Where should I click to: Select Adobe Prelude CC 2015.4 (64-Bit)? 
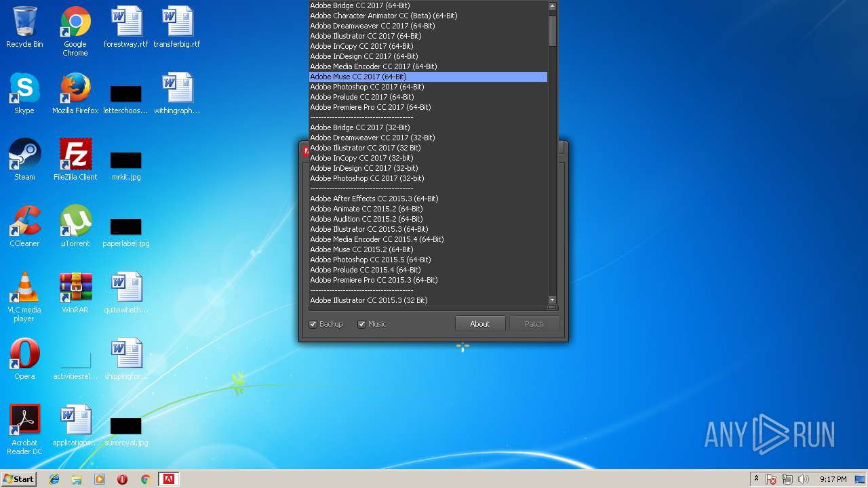[x=428, y=270]
